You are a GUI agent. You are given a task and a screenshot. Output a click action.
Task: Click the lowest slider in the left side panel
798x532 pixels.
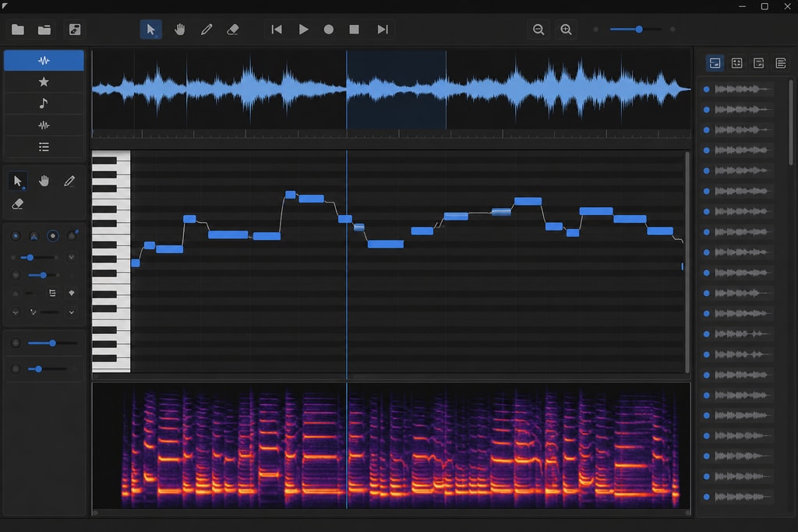point(47,368)
